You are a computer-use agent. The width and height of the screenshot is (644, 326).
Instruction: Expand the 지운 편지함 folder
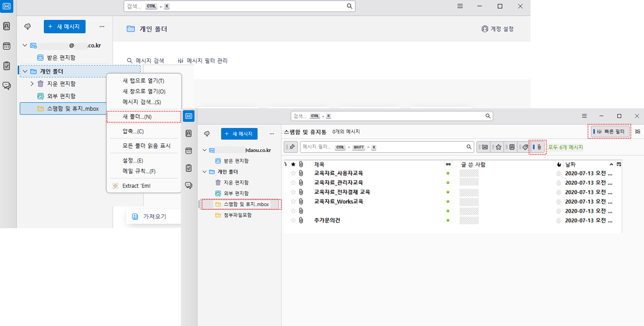pos(32,84)
